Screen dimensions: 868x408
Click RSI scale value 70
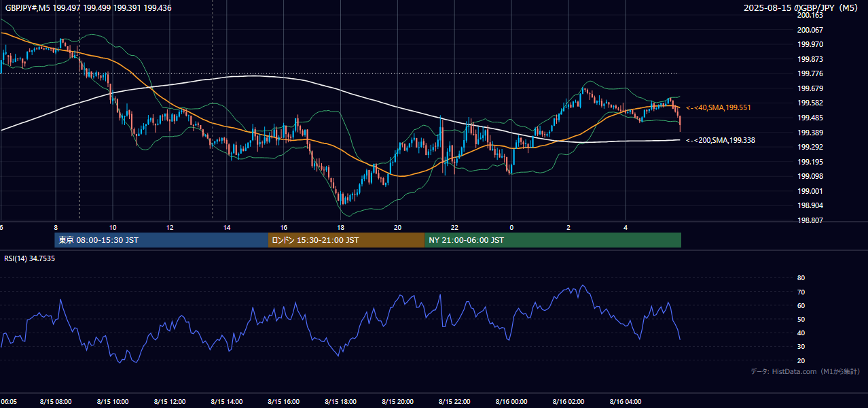click(x=801, y=292)
